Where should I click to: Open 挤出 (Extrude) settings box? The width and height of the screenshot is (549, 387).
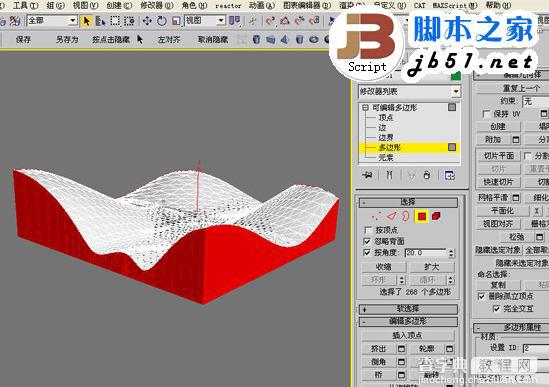[x=401, y=349]
